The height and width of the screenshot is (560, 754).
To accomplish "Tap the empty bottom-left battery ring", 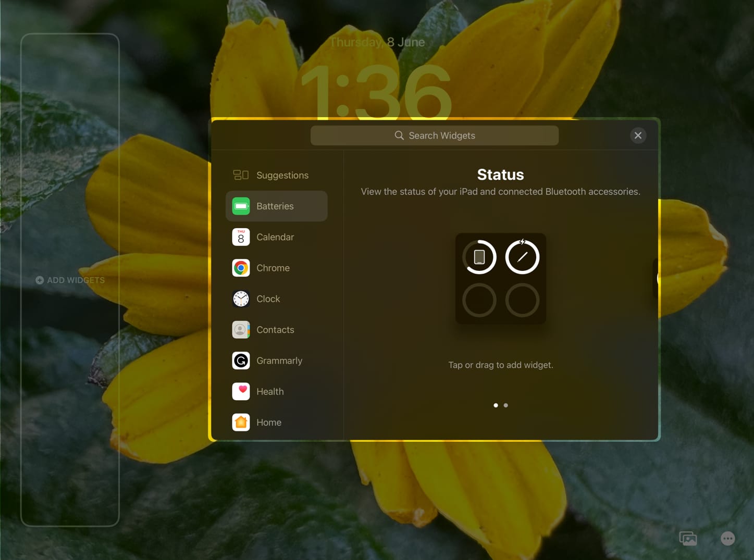I will [479, 300].
